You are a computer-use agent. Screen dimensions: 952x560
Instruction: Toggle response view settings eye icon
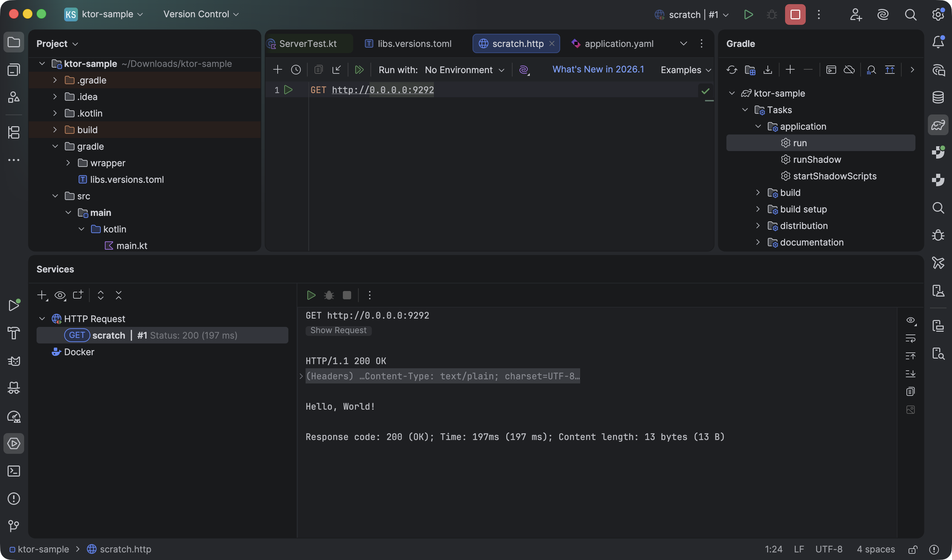[911, 321]
